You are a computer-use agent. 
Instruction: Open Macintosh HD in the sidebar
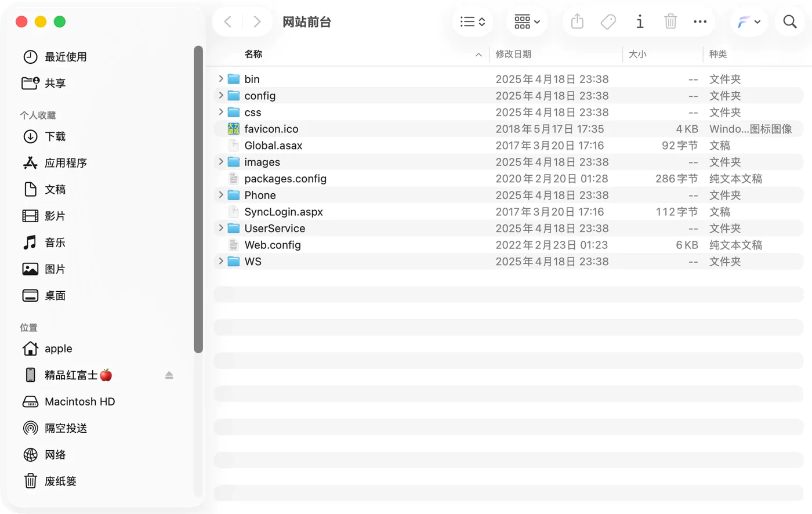[68, 401]
